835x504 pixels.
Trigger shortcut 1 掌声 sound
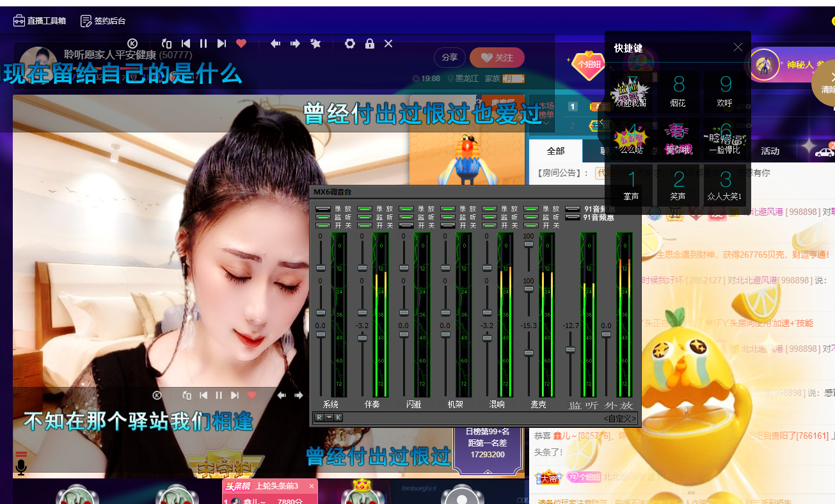pyautogui.click(x=632, y=185)
